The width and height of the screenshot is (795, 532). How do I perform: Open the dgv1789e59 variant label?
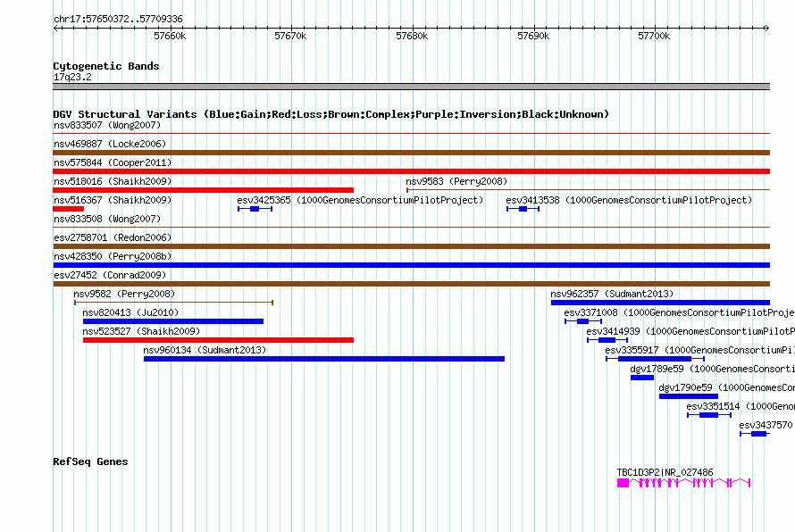(x=712, y=369)
